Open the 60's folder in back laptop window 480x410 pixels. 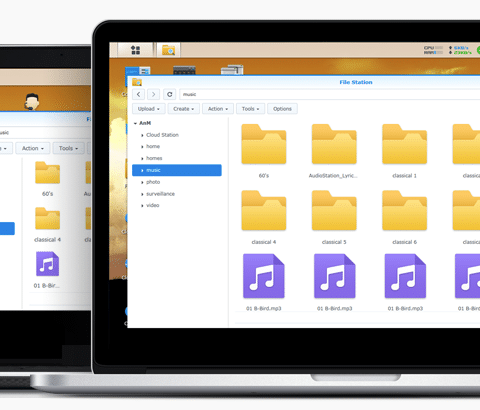click(x=47, y=173)
